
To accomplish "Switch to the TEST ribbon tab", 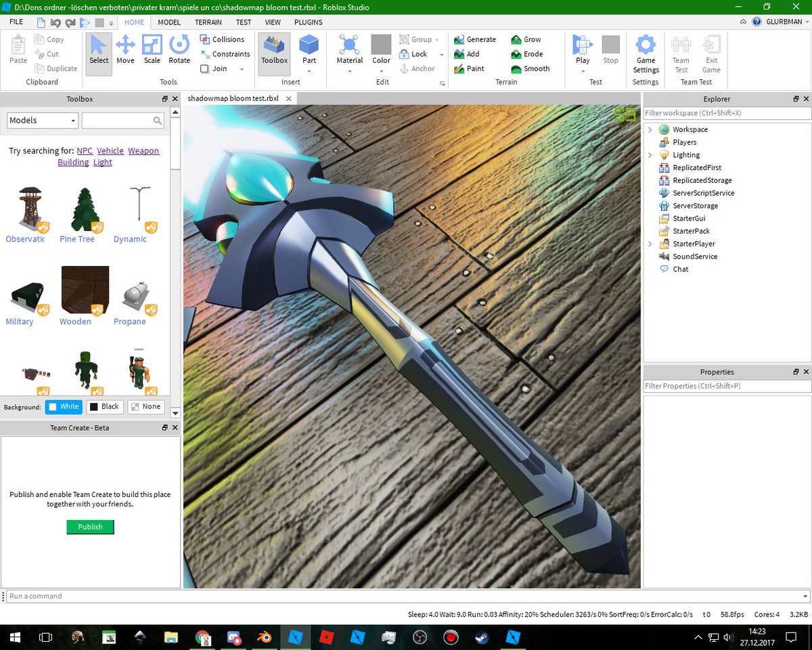I will 244,22.
